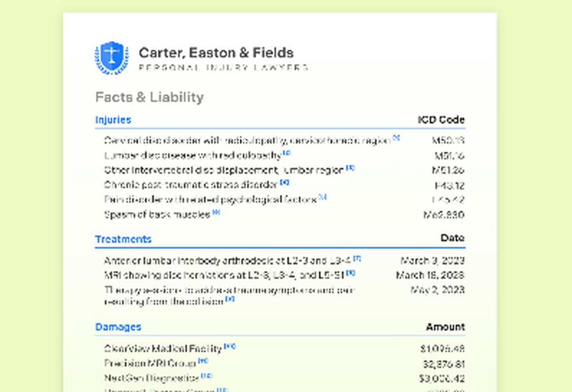The image size is (572, 392).
Task: Open citation after Anterior lumbar interbody arthrodesis
Action: pyautogui.click(x=357, y=258)
